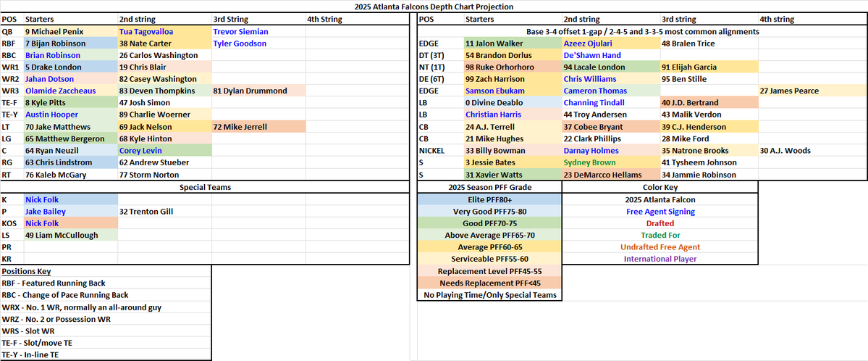Image resolution: width=868 pixels, height=361 pixels.
Task: Click 'Austin Hooper' TE-Y starter cell
Action: (71, 115)
